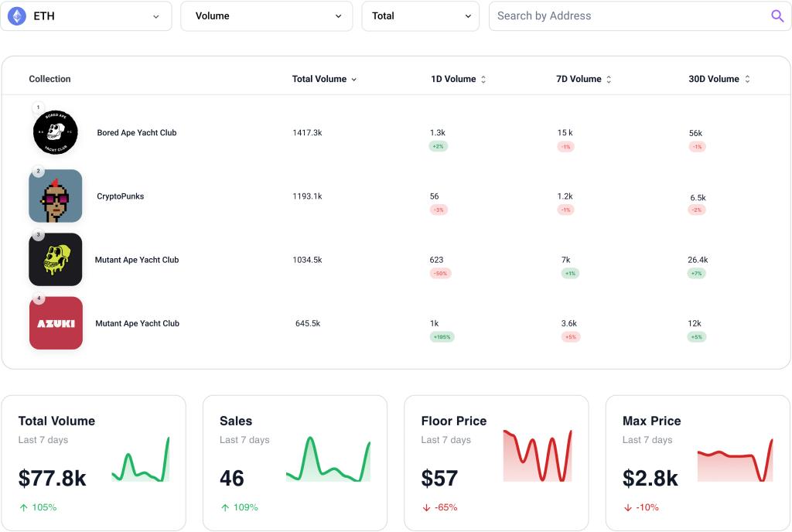The height and width of the screenshot is (532, 792).
Task: Click the purple search magnifier icon
Action: tap(777, 16)
